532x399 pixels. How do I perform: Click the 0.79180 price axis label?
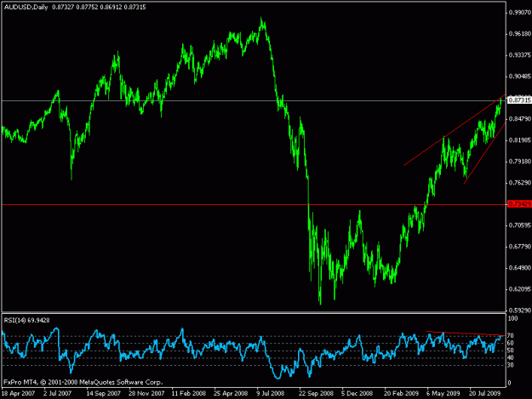click(x=520, y=162)
